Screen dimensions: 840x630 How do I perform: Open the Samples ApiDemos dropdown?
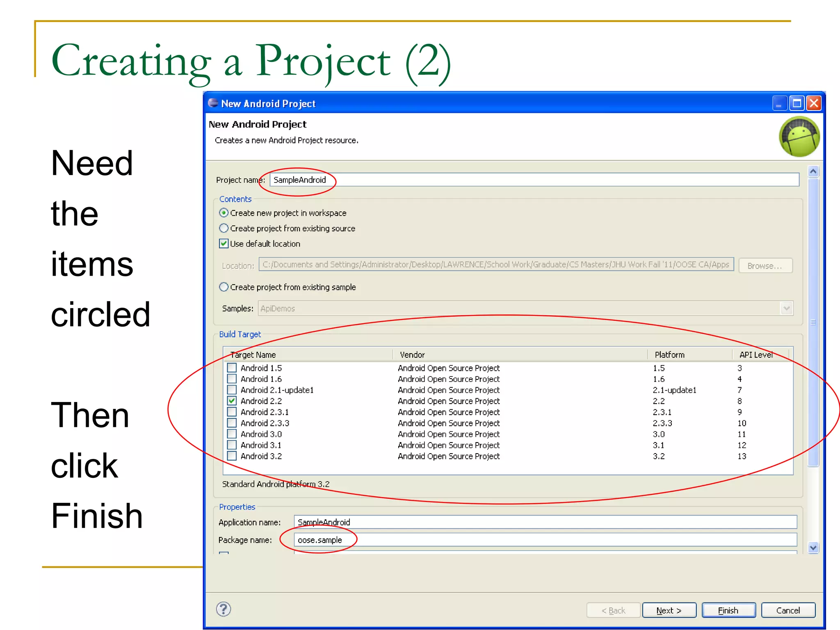click(786, 308)
